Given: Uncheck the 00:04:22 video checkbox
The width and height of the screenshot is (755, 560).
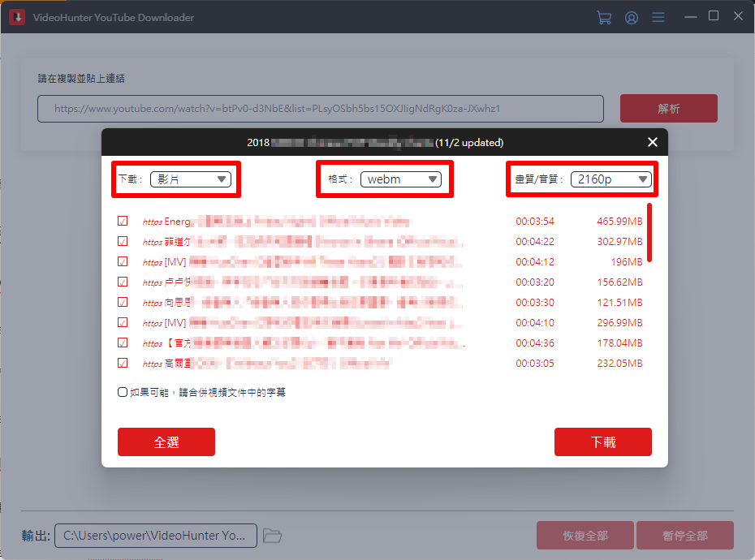Looking at the screenshot, I should tap(123, 241).
